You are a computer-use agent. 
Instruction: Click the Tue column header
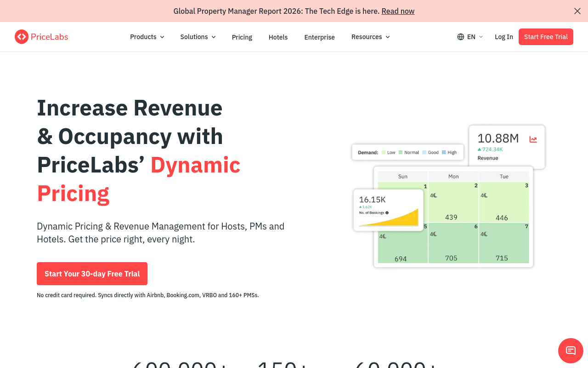(x=504, y=177)
